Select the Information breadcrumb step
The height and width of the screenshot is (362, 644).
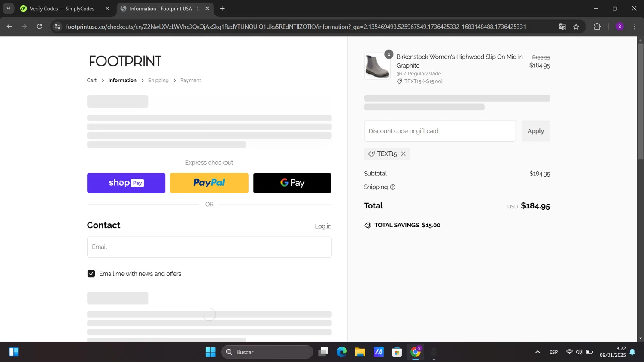tap(122, 81)
